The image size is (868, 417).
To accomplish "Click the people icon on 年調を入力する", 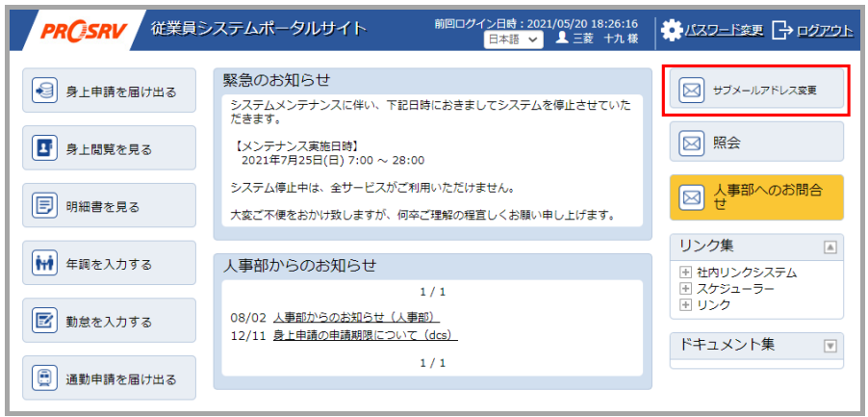I will 45,263.
